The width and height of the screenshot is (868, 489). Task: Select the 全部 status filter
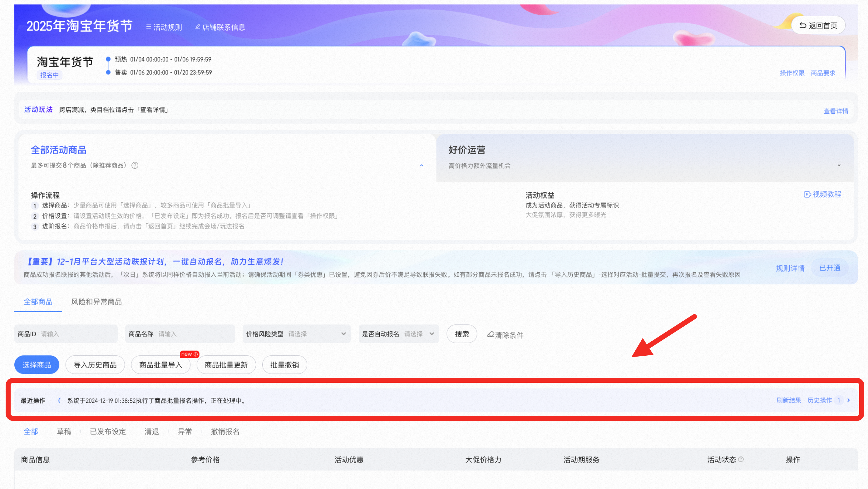31,431
